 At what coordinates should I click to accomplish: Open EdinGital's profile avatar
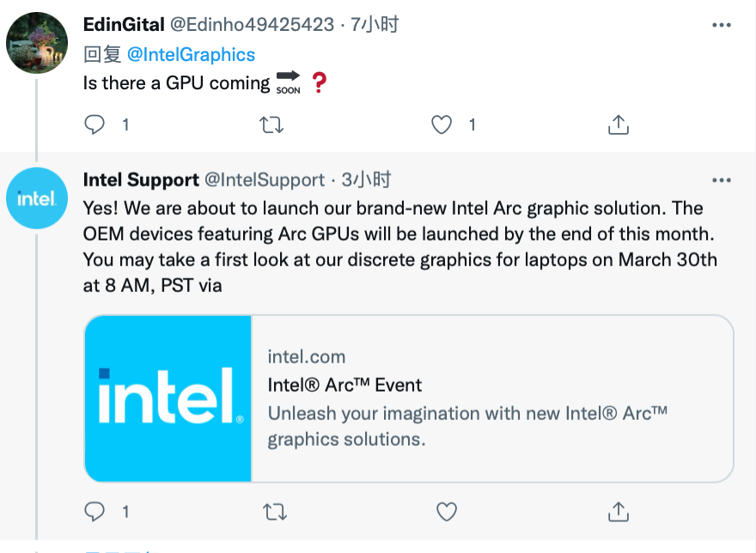coord(37,43)
